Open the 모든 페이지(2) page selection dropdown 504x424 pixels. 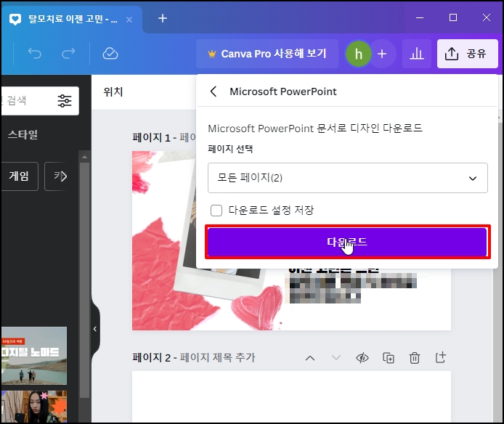point(347,178)
